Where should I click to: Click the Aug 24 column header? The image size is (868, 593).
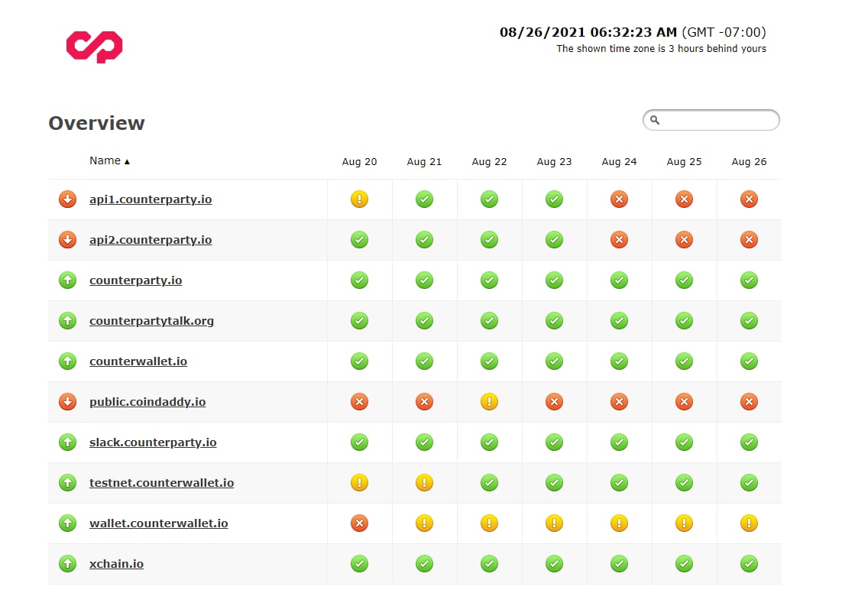619,162
